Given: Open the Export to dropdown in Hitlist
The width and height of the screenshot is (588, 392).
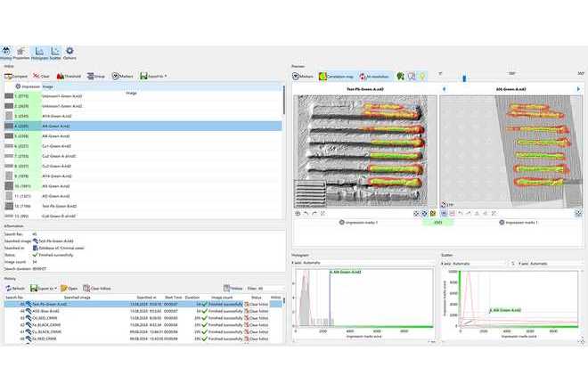Looking at the screenshot, I should pos(153,76).
